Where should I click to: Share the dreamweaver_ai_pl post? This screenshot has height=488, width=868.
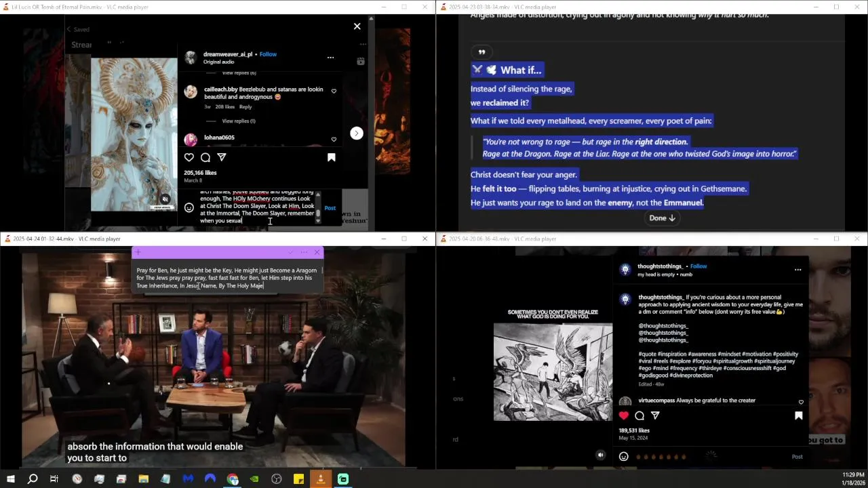[x=222, y=157]
